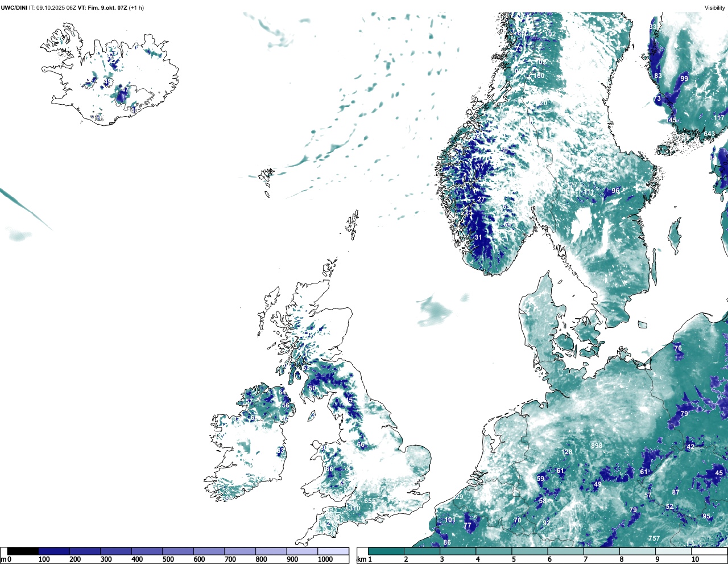Click the '898' visibility value over Germany
728x564 pixels.
(597, 446)
